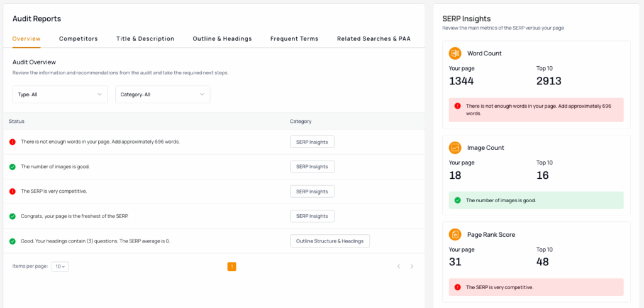
Task: Click red alert icon beside 'not enough words' table row
Action: point(13,142)
